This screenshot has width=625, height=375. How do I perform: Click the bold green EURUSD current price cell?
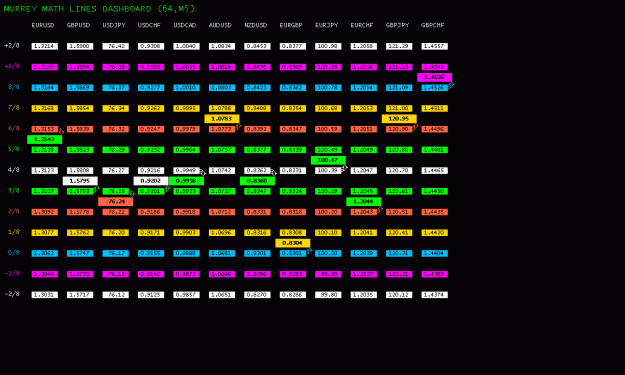click(45, 139)
